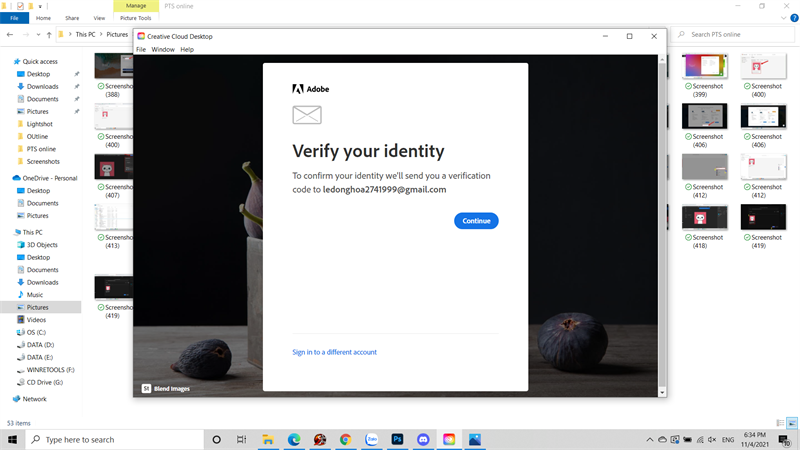Screen dimensions: 800x450
Task: Open the Photos app from taskbar
Action: coord(475,439)
